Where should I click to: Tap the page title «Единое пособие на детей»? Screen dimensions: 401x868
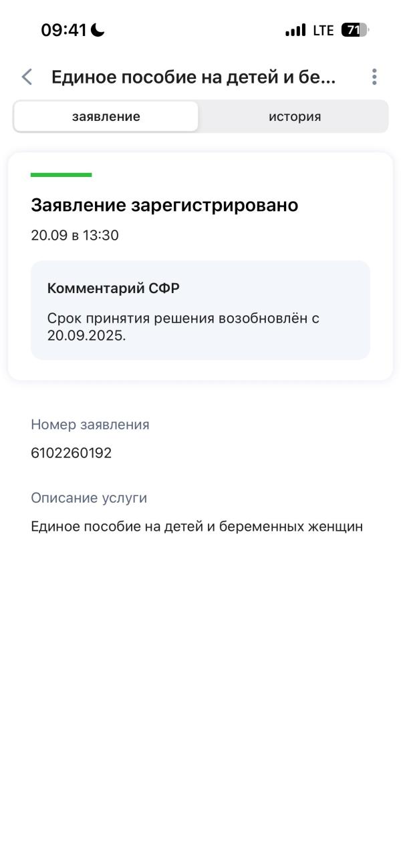click(193, 77)
